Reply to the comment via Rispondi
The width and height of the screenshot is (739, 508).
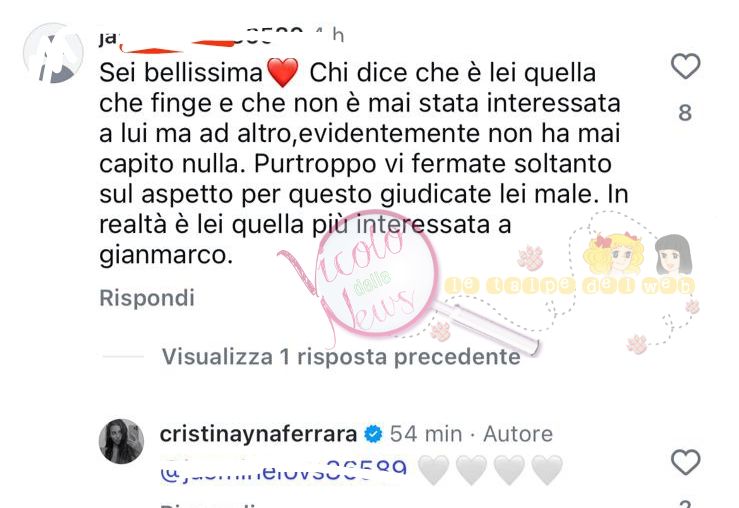tap(147, 298)
